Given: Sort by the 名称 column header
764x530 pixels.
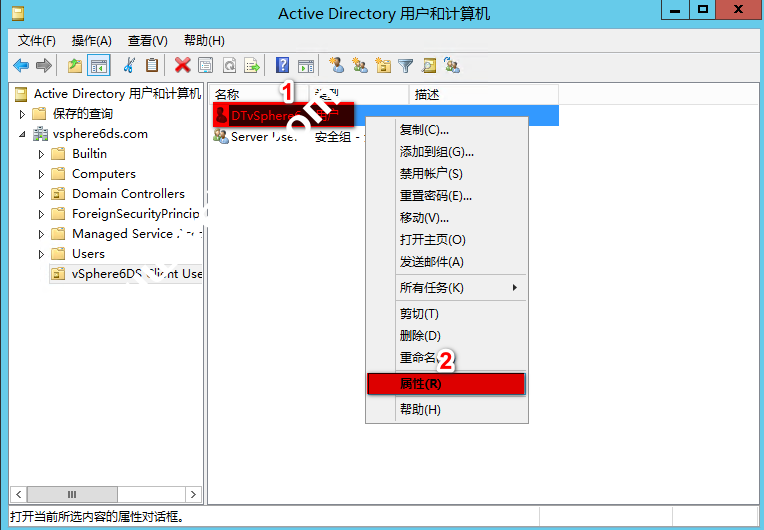Looking at the screenshot, I should click(x=260, y=95).
